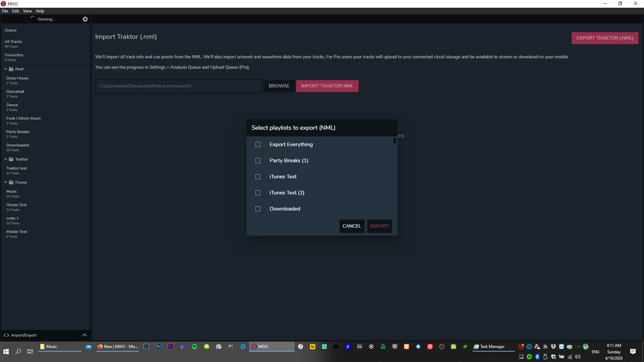Open Ableton Live from the taskbar
The height and width of the screenshot is (362, 644).
coord(360,347)
